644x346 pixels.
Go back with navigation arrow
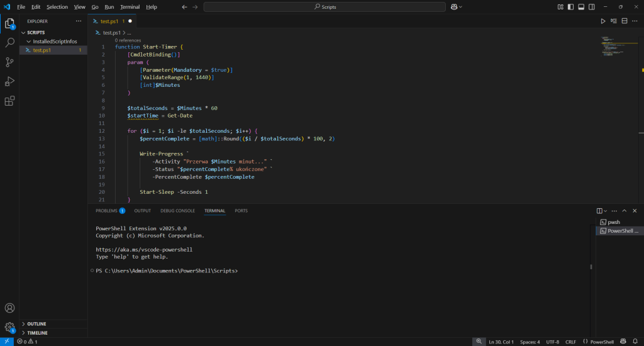click(184, 7)
